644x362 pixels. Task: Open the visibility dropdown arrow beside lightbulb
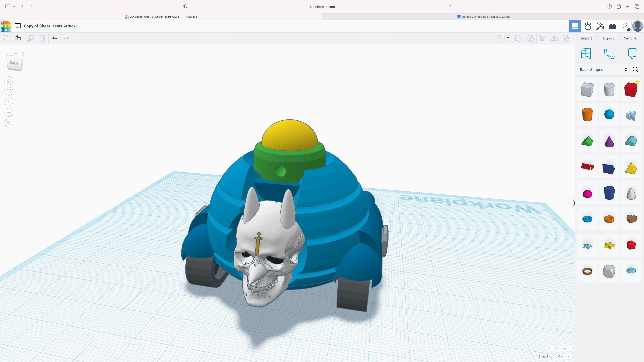pyautogui.click(x=508, y=38)
